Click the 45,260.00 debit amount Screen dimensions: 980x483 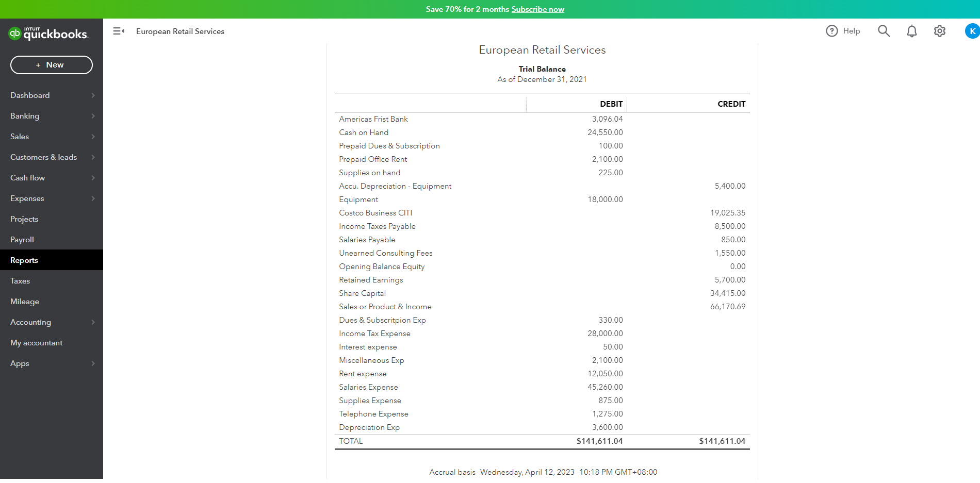pyautogui.click(x=605, y=387)
